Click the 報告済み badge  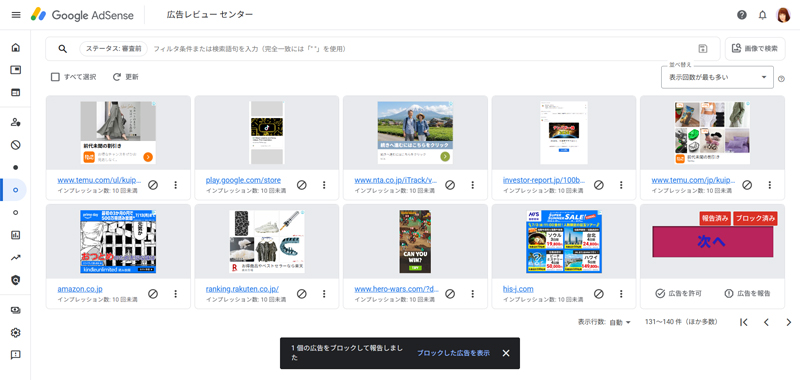(x=715, y=218)
